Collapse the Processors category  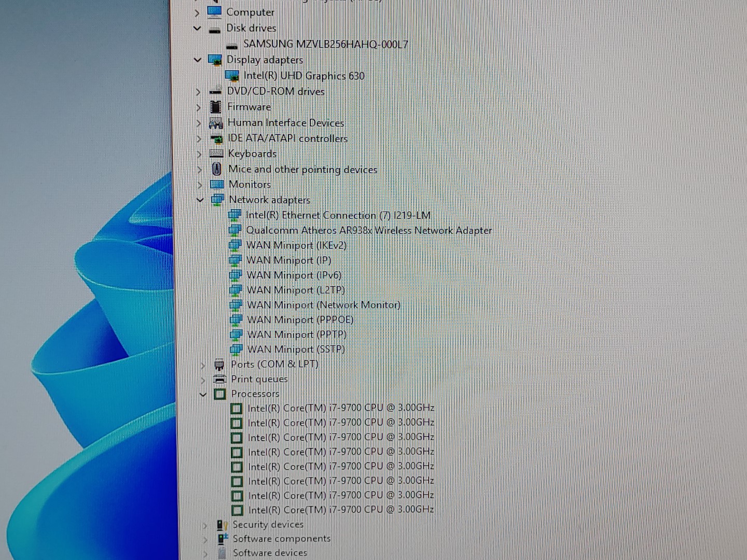(203, 394)
